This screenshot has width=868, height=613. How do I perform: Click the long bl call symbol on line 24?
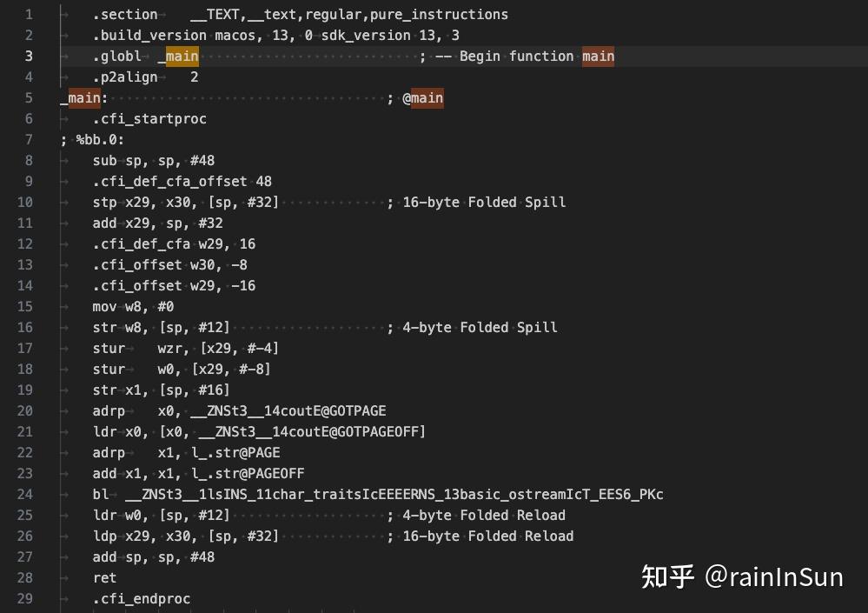[394, 495]
